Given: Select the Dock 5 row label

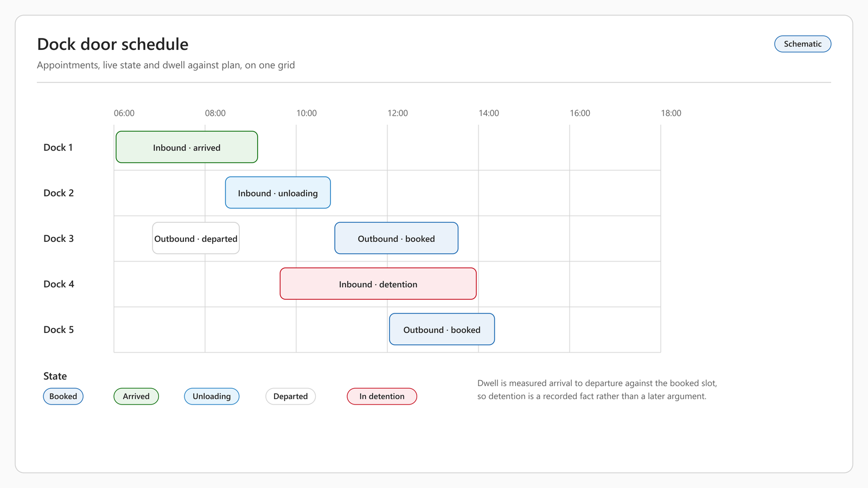Looking at the screenshot, I should (x=59, y=330).
